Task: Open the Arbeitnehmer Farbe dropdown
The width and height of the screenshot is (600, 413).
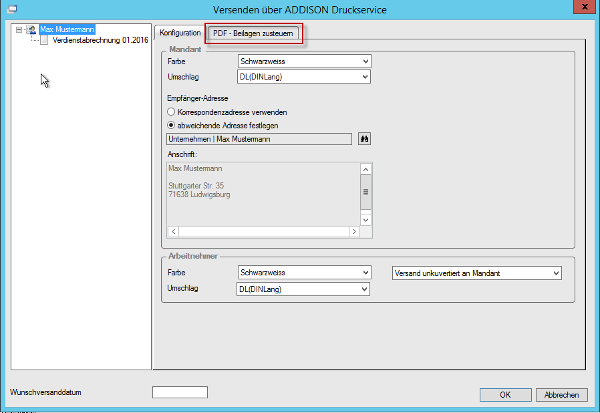Action: [305, 273]
